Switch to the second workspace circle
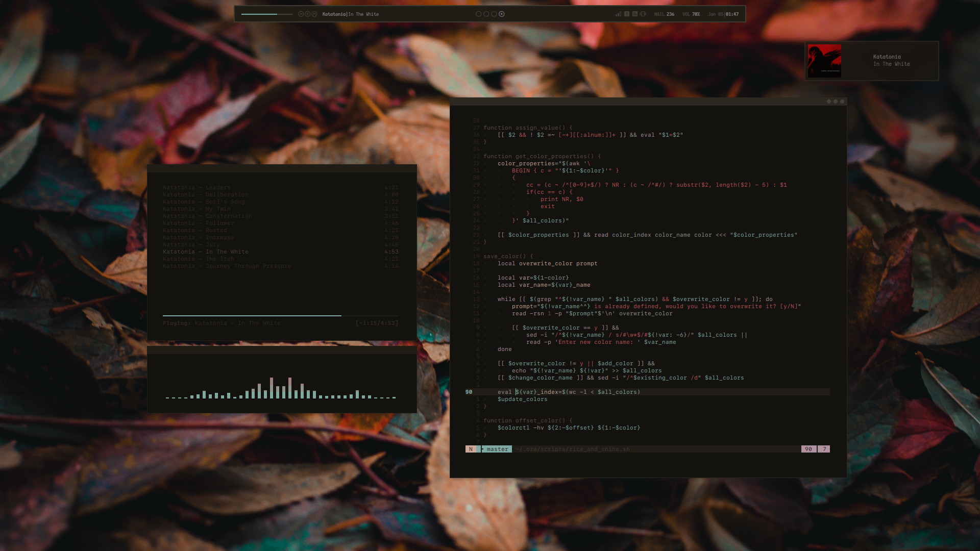The image size is (980, 551). 486,14
